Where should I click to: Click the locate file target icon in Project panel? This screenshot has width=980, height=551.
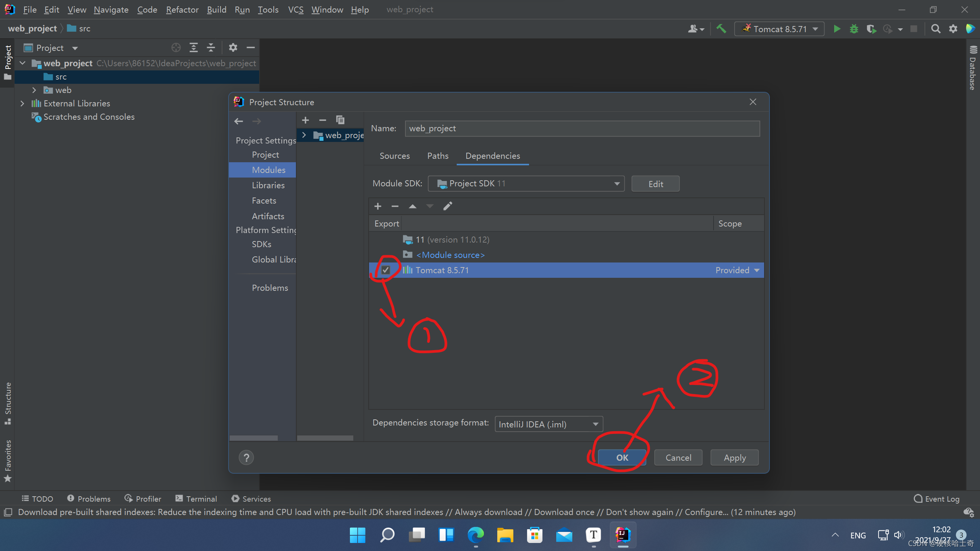click(x=176, y=48)
